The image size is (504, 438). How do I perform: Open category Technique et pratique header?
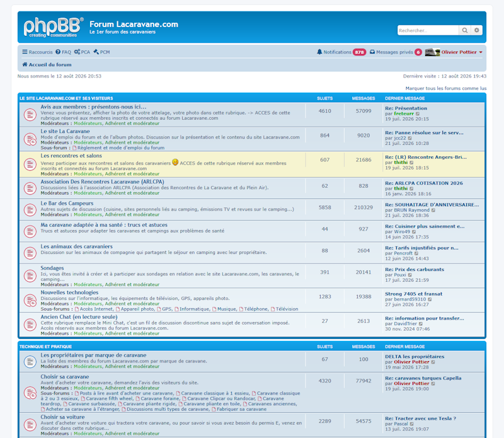[45, 347]
